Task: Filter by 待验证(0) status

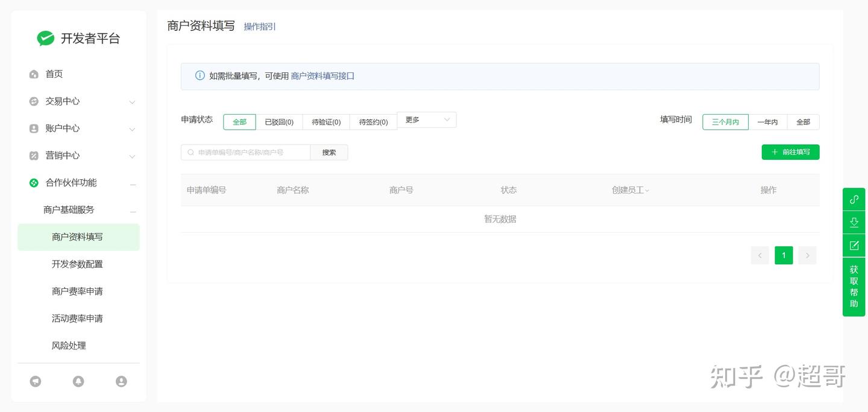Action: [x=326, y=122]
